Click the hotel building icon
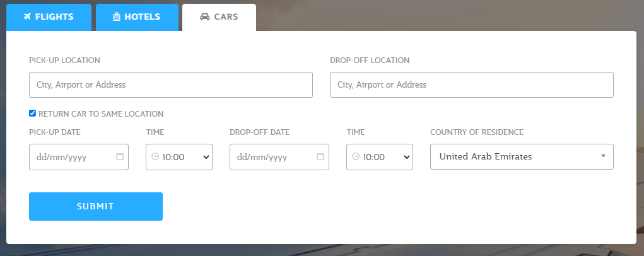The width and height of the screenshot is (644, 256). coord(117,17)
